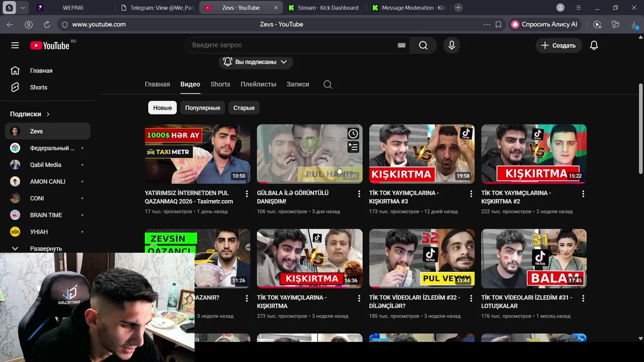Click the Watch later clock icon on GÜLBALA thumbnail
This screenshot has height=362, width=644.
click(x=353, y=134)
